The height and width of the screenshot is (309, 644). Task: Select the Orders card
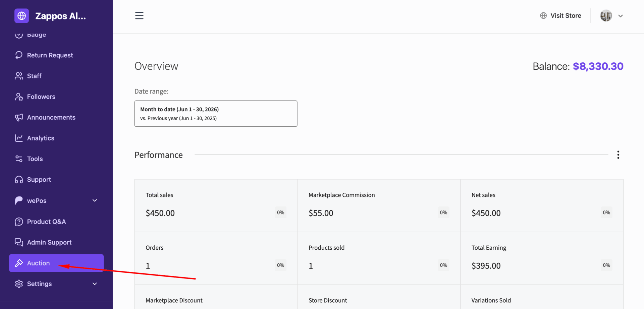point(216,258)
